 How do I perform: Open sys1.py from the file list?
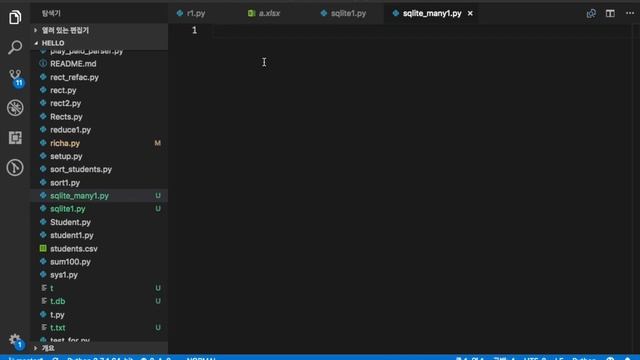(64, 275)
